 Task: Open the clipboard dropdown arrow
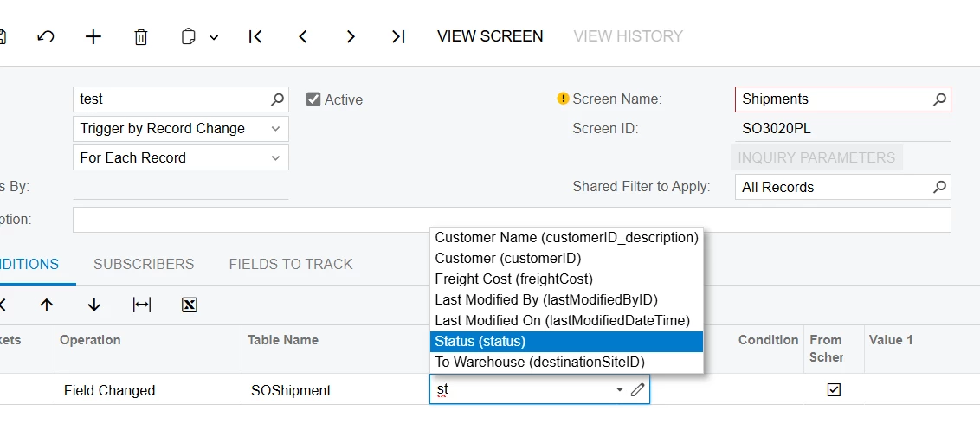click(214, 37)
